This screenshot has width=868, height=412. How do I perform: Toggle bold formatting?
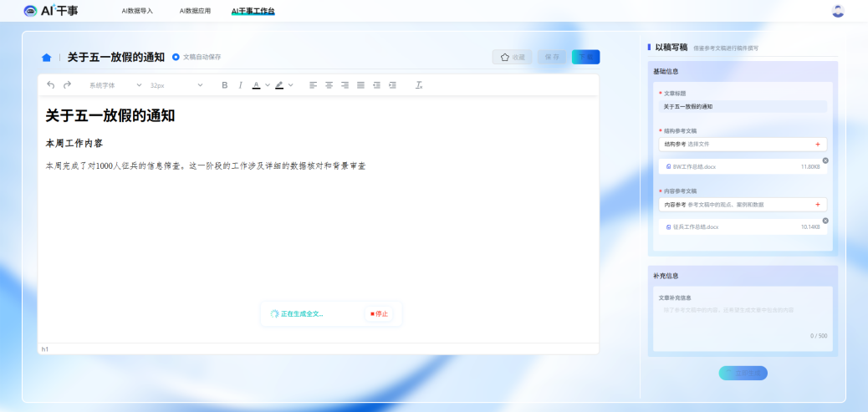pyautogui.click(x=224, y=85)
